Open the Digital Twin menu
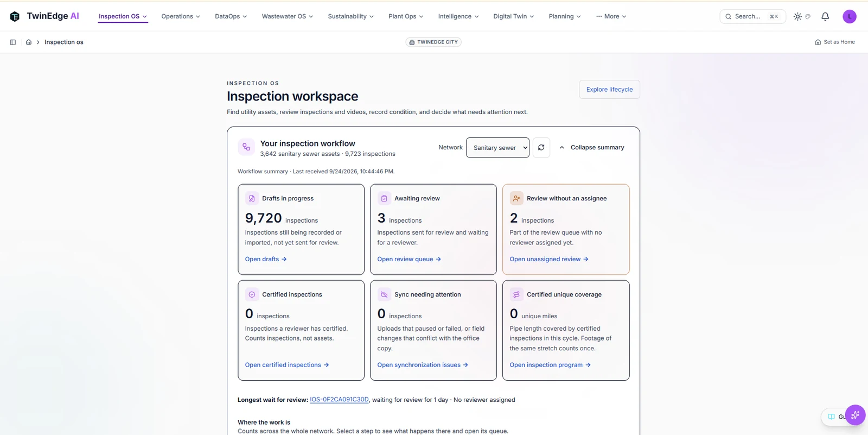This screenshot has height=435, width=868. 514,17
